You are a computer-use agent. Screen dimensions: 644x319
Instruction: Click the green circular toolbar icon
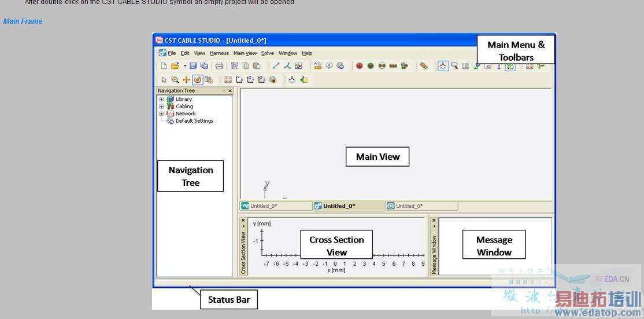click(371, 66)
